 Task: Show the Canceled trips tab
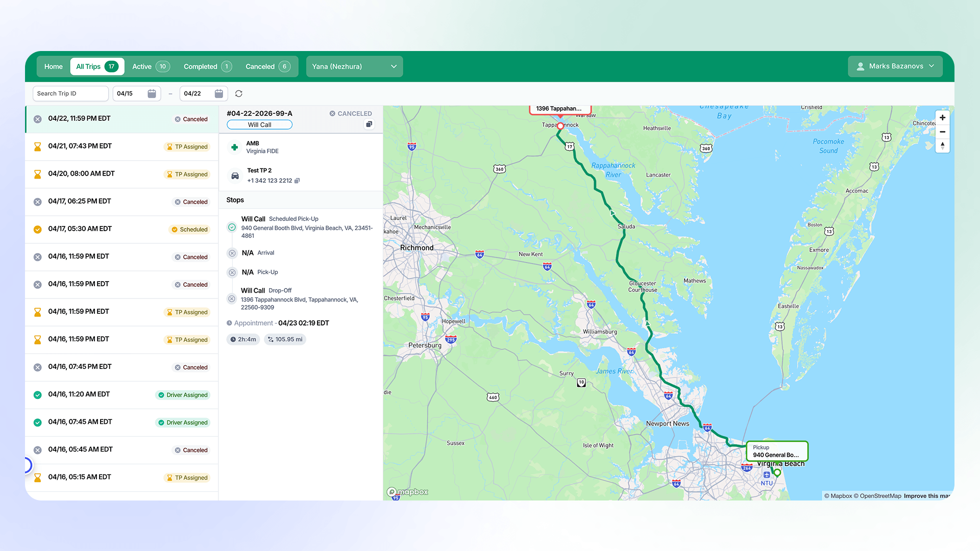[268, 67]
